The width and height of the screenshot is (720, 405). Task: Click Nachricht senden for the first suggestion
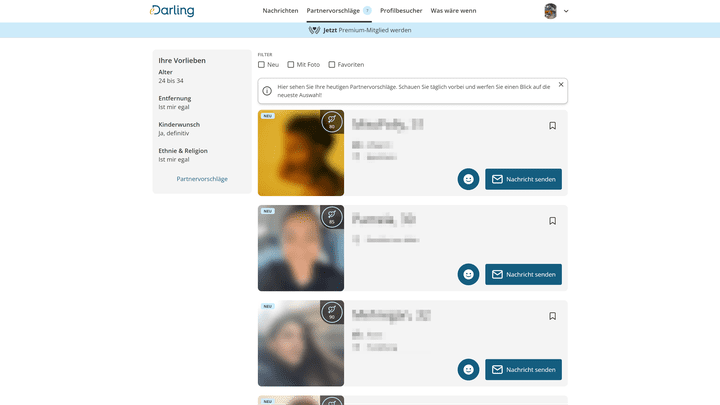(523, 179)
